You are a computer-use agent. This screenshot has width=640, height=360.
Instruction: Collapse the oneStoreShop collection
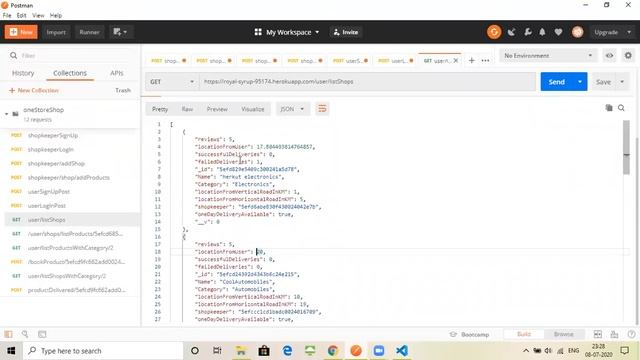point(7,114)
